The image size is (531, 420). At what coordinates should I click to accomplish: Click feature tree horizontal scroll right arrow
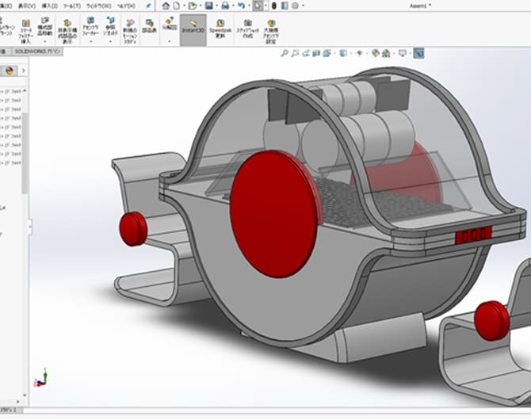[18, 402]
